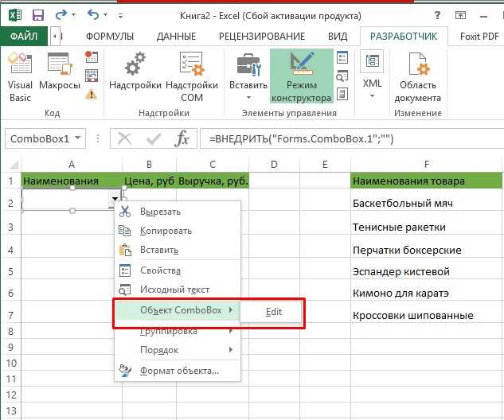Click the Relative References icon

(92, 76)
